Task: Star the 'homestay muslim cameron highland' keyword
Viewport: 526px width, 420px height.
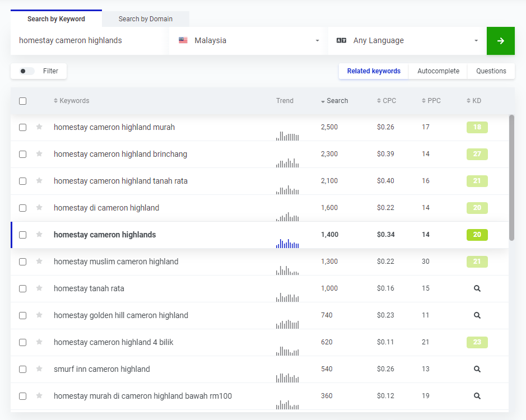Action: click(x=39, y=262)
